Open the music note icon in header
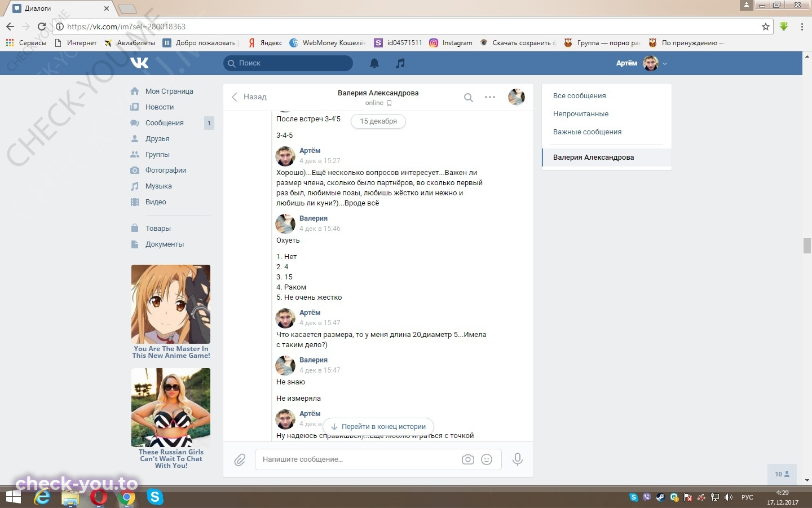 coord(400,63)
